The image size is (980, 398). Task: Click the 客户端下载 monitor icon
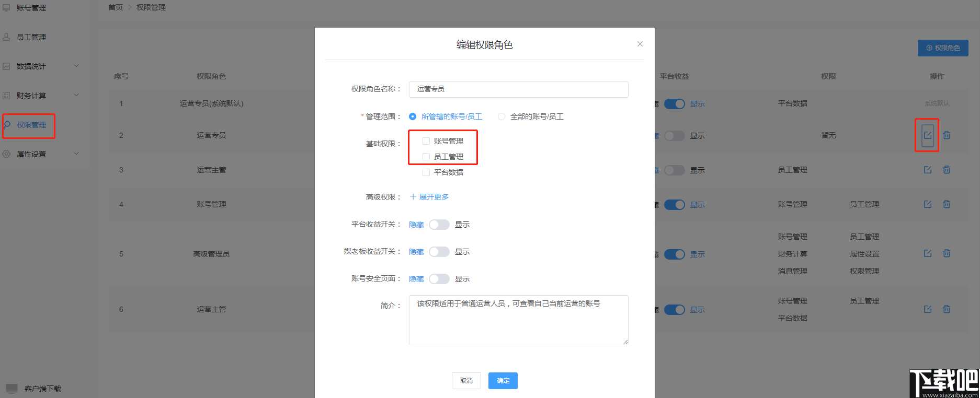tap(12, 389)
